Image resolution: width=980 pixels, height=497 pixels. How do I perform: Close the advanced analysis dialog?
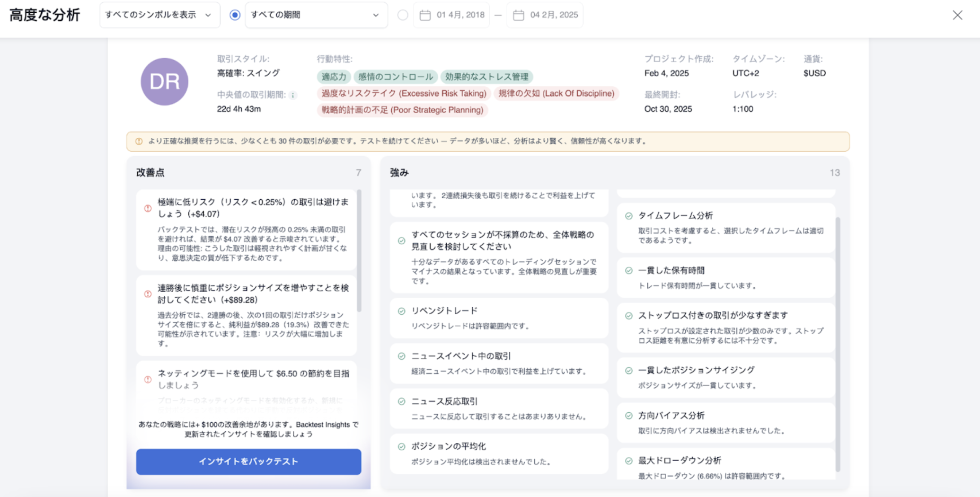[957, 15]
